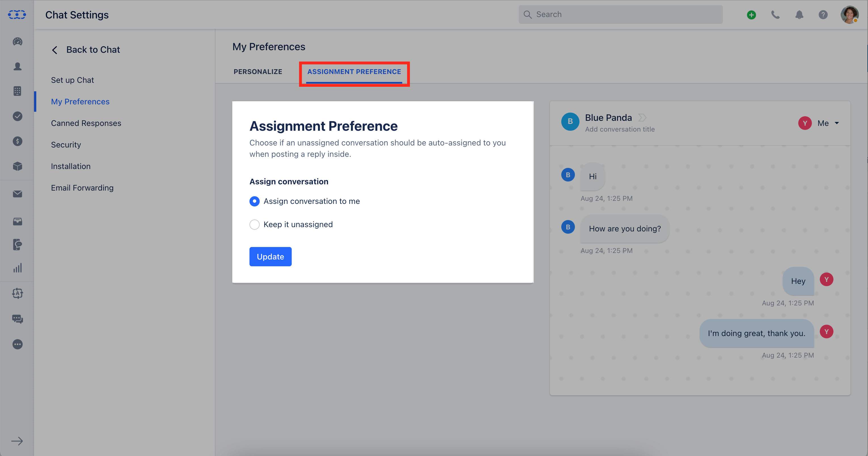Open the phone conversations icon in sidebar

[x=18, y=245]
